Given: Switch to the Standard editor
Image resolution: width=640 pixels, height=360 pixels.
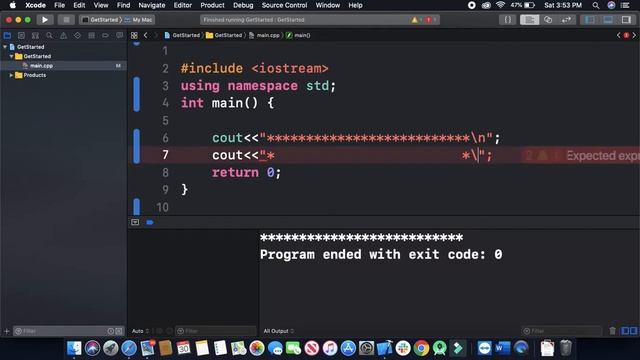Looking at the screenshot, I should (x=529, y=20).
